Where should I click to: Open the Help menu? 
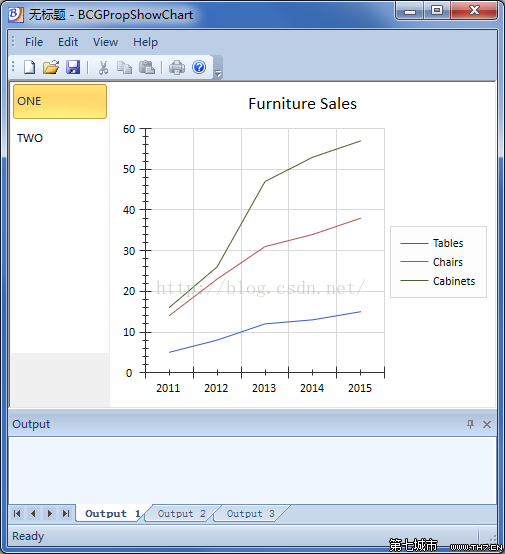point(145,42)
